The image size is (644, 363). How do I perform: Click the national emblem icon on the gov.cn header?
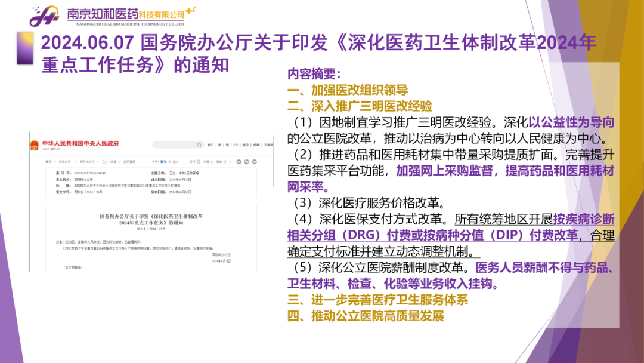[x=35, y=145]
